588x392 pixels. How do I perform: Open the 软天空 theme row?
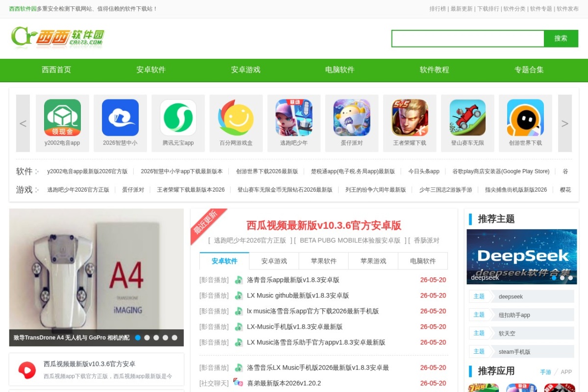tap(521, 333)
